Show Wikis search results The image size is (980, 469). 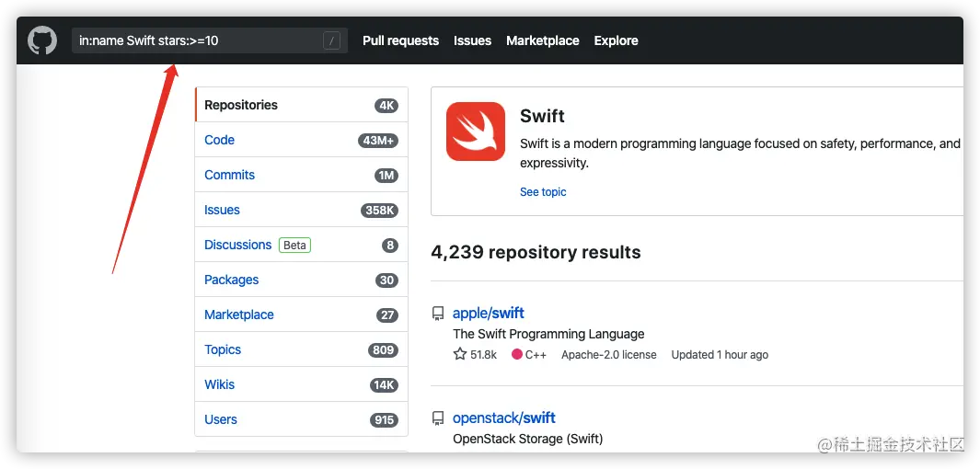click(302, 384)
